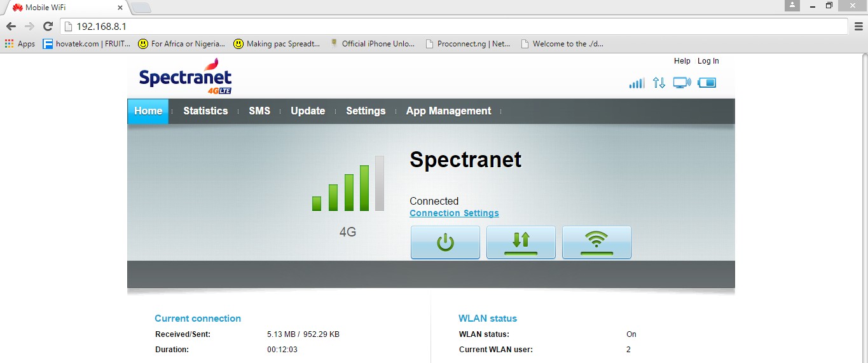The height and width of the screenshot is (363, 868).
Task: Click the Current connection heading
Action: 198,318
